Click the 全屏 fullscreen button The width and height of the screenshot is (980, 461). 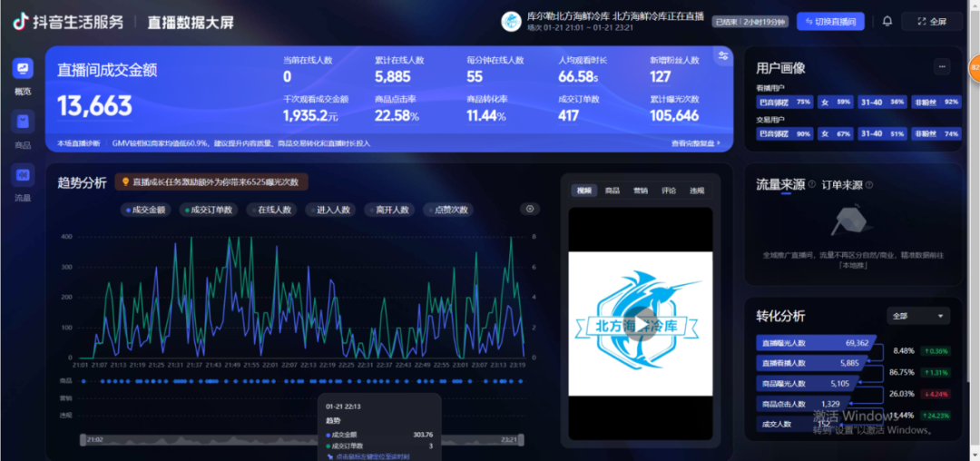(932, 22)
